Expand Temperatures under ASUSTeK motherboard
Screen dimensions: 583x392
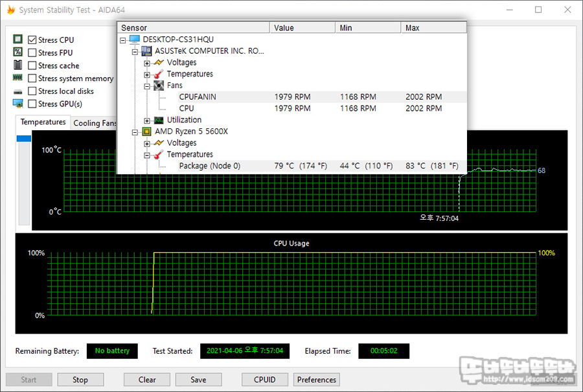click(x=147, y=75)
